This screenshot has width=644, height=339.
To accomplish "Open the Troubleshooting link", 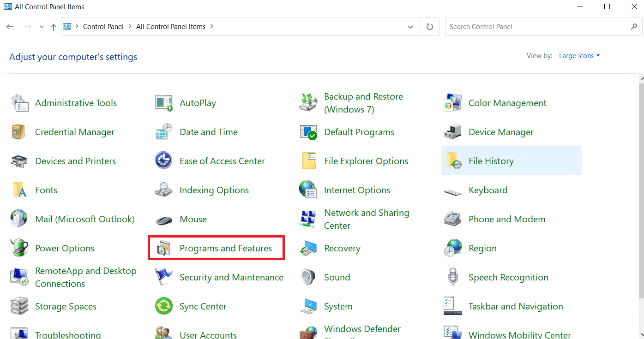I will coord(68,335).
